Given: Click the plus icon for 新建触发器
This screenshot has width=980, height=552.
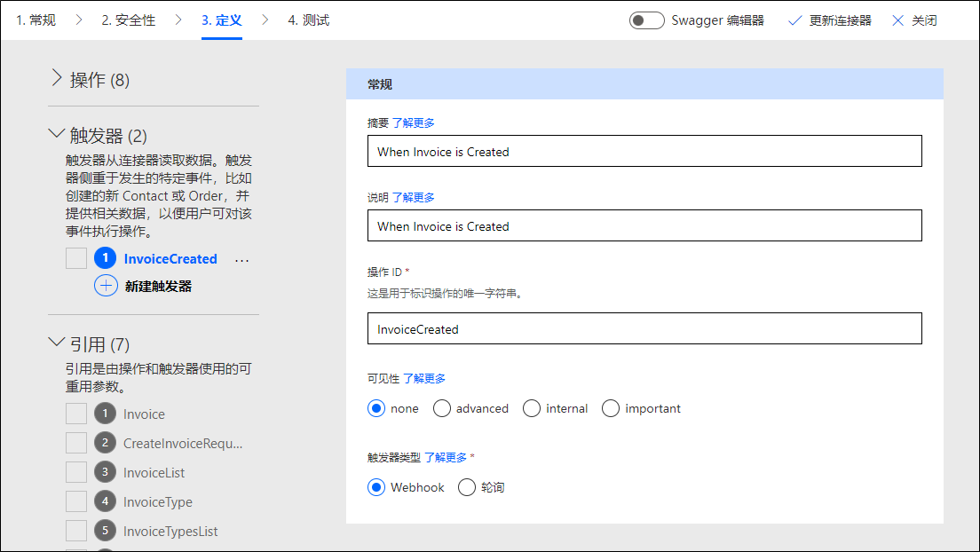Looking at the screenshot, I should 106,286.
